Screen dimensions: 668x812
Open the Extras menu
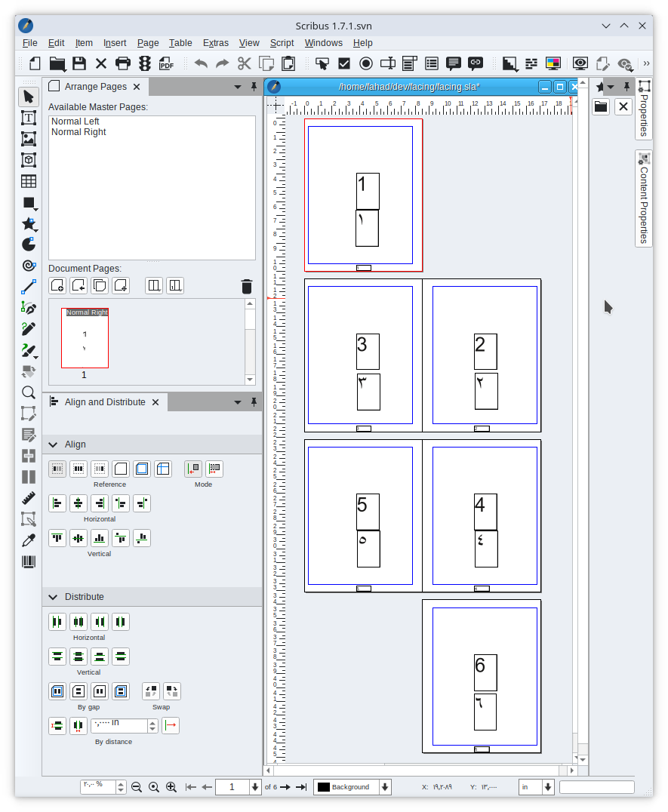tap(215, 43)
